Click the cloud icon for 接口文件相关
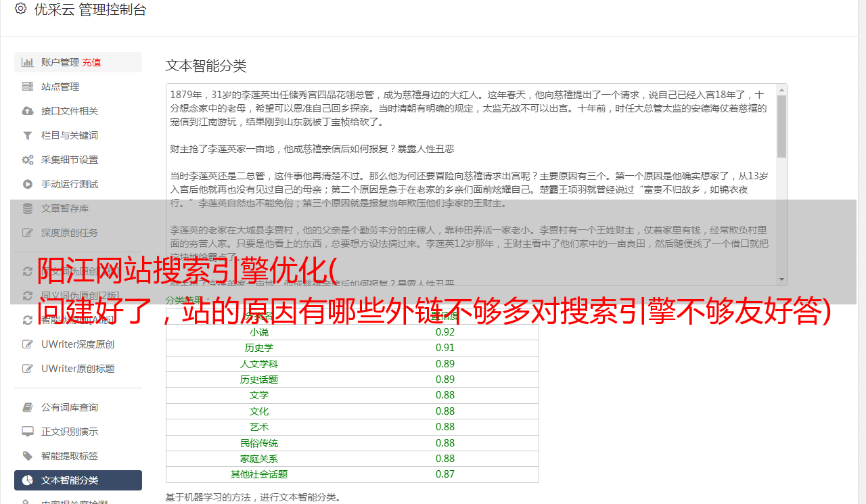This screenshot has width=866, height=504. click(28, 111)
